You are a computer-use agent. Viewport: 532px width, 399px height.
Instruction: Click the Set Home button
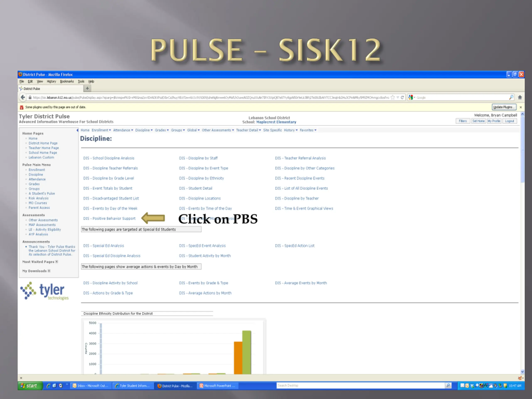click(x=478, y=121)
